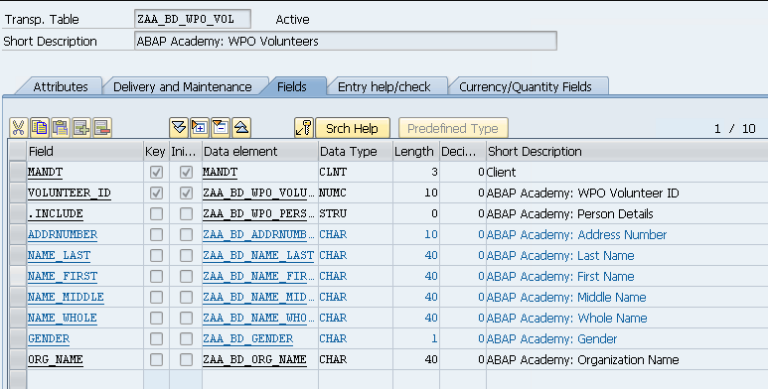The width and height of the screenshot is (768, 389).
Task: Click the Paste clipboard icon
Action: tap(61, 128)
